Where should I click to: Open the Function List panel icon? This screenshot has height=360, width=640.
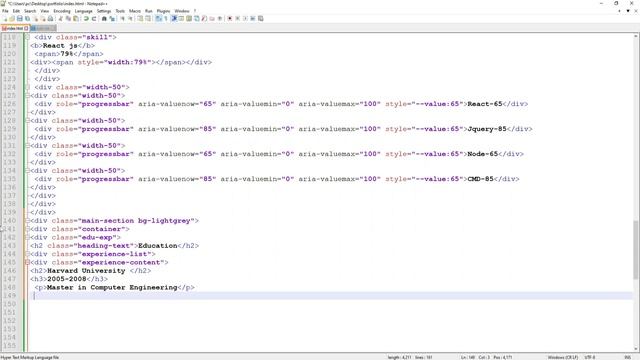[x=204, y=18]
